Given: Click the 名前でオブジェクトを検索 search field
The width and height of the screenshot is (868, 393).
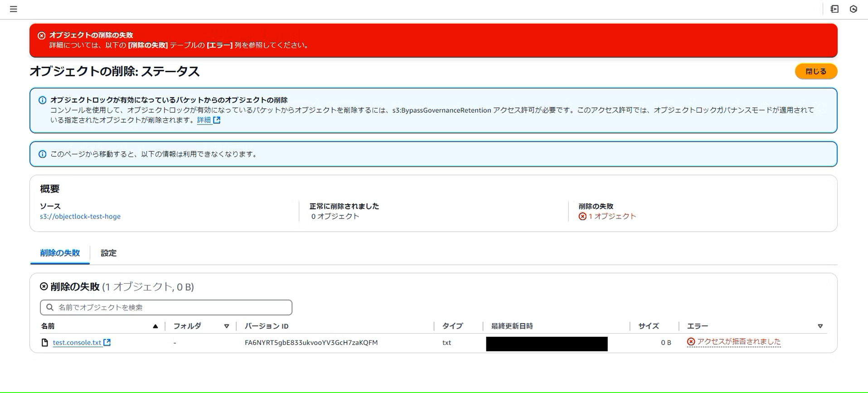Looking at the screenshot, I should [166, 307].
